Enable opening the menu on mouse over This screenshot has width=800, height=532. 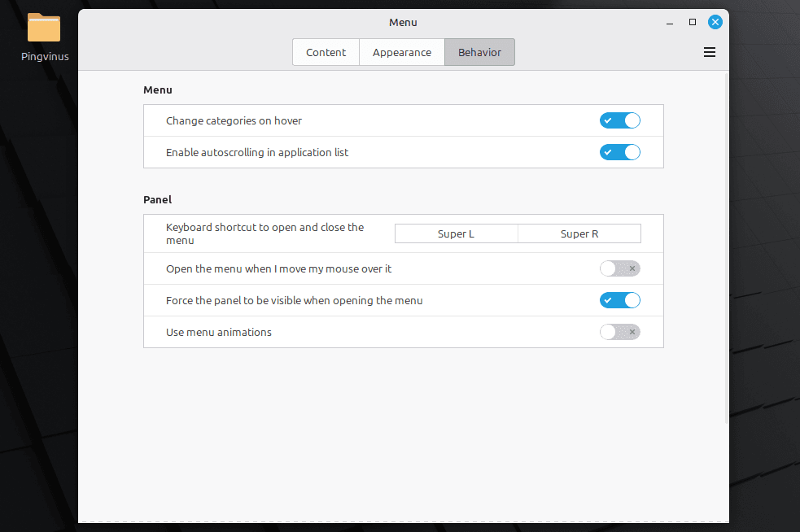(x=619, y=268)
